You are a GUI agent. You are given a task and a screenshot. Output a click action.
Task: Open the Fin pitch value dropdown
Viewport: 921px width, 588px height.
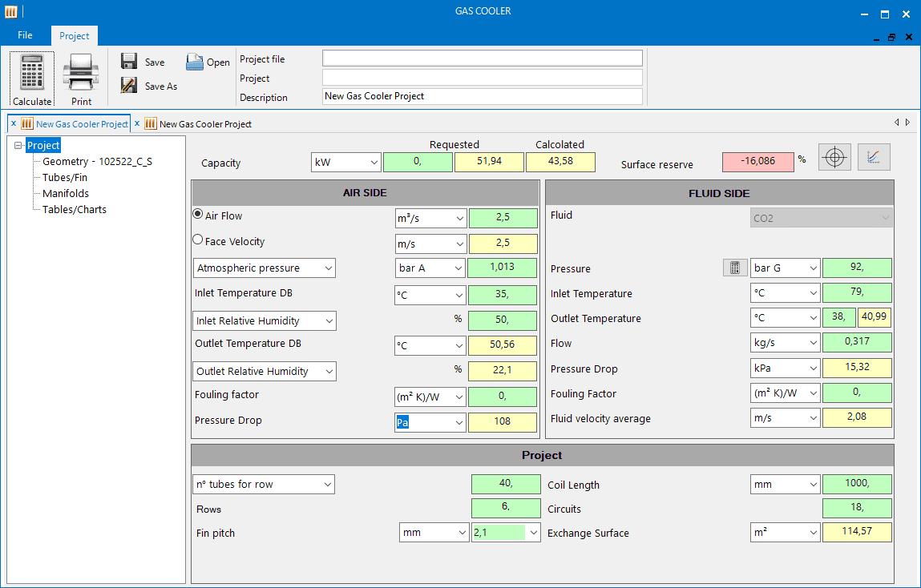click(533, 533)
